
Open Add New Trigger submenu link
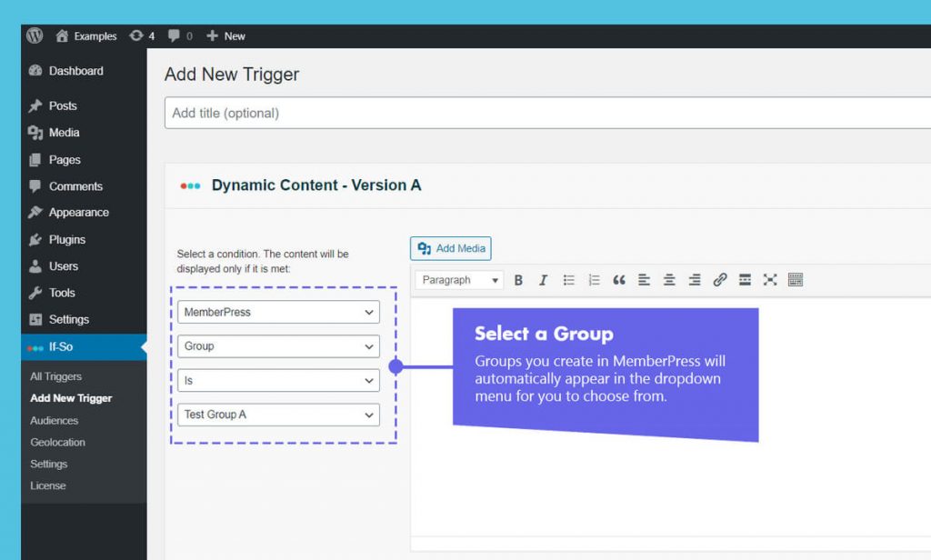(x=71, y=398)
